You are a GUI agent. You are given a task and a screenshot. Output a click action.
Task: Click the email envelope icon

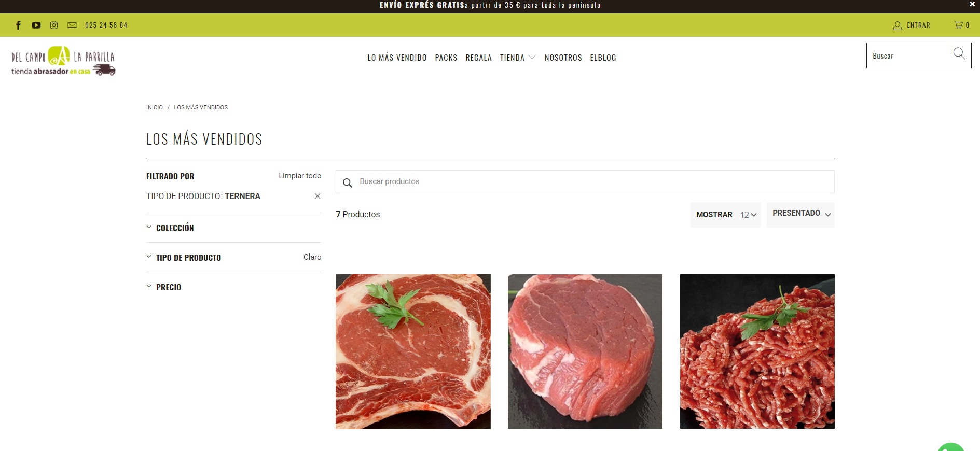coord(72,25)
